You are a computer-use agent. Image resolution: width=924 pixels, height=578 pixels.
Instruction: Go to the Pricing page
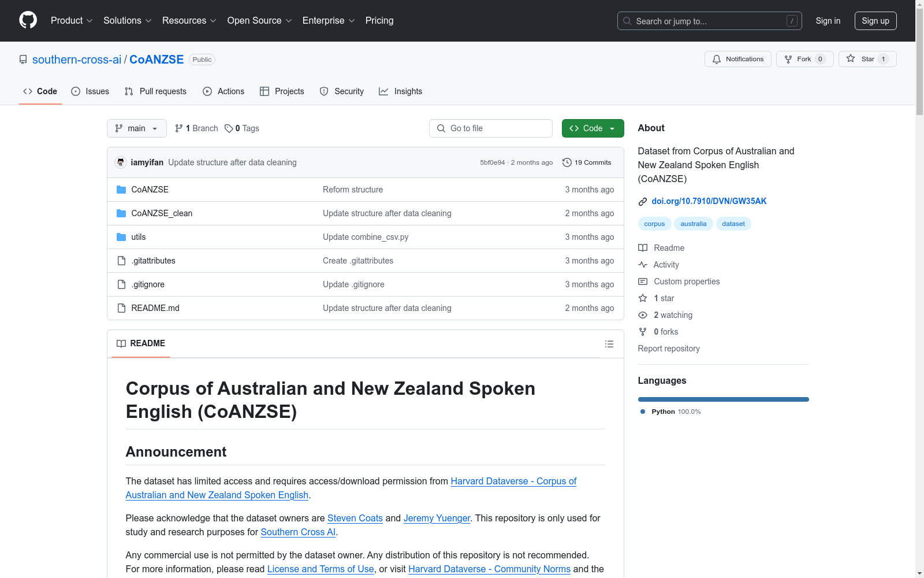379,20
